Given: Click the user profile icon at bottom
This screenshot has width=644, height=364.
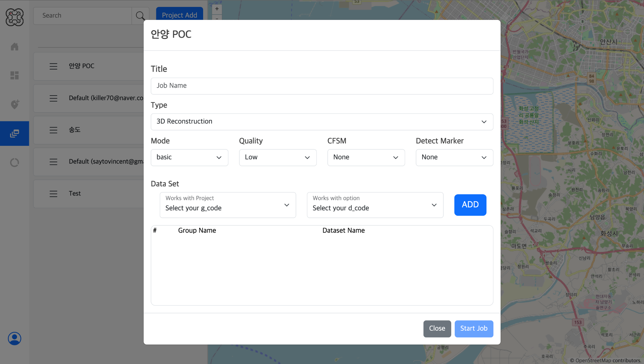Looking at the screenshot, I should point(14,338).
